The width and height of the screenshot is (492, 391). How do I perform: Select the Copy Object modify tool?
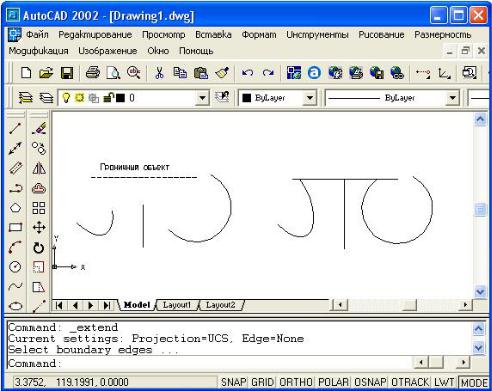point(39,148)
